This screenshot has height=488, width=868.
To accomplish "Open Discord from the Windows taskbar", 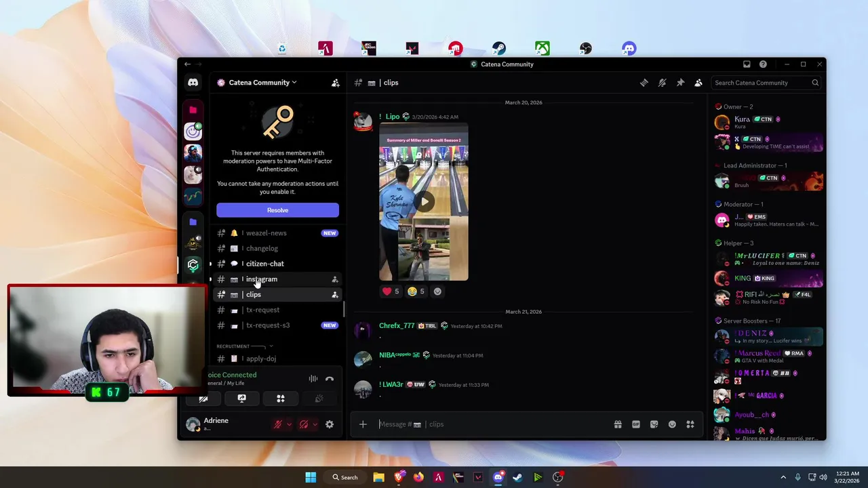I will pyautogui.click(x=498, y=477).
